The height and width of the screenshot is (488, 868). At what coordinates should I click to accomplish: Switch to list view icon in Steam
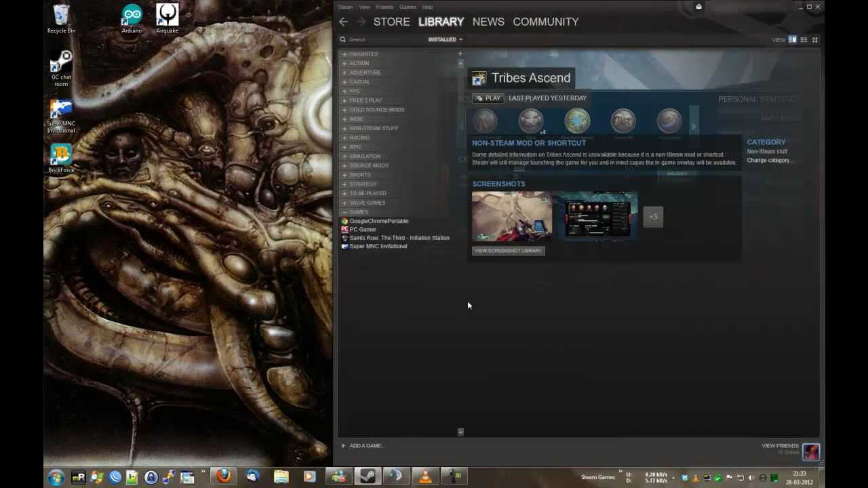[804, 40]
